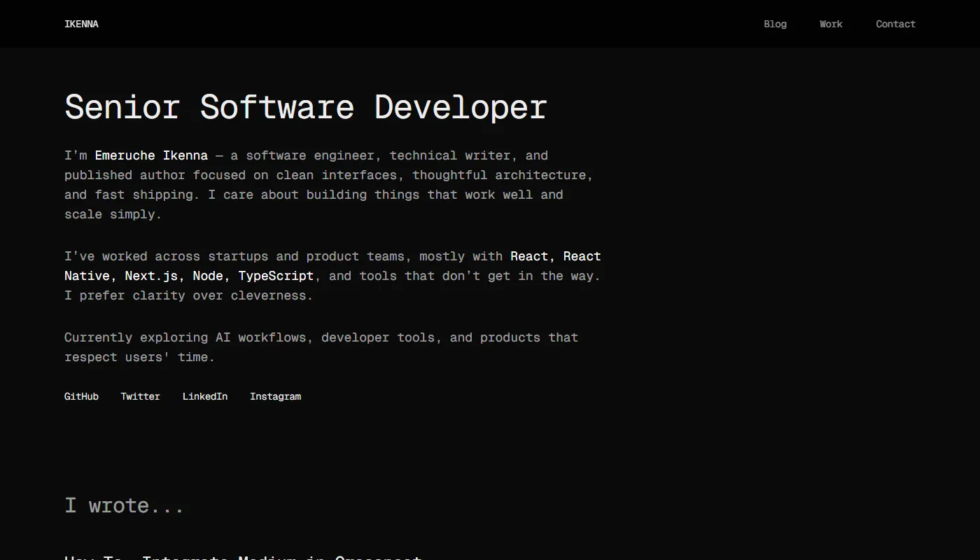Click the name Emeruche Ikenna
The image size is (980, 560).
pyautogui.click(x=151, y=155)
